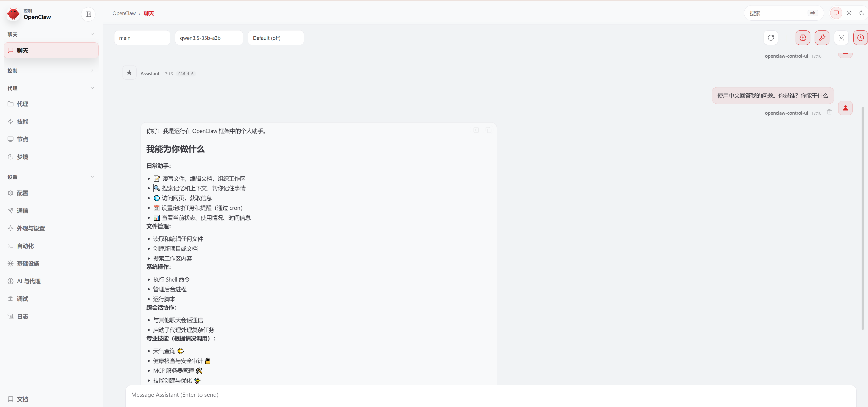Toggle the clock icon in chat toolbar
868x407 pixels.
(x=861, y=38)
